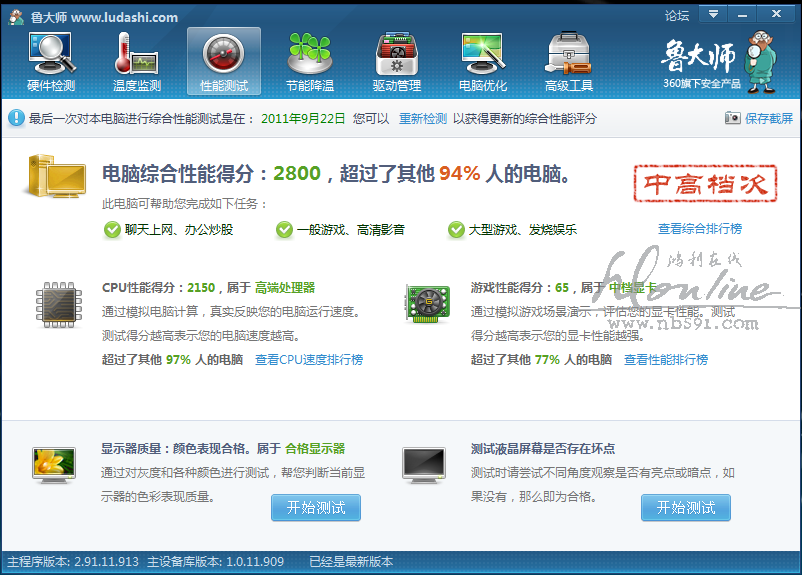This screenshot has height=575, width=802.
Task: Open the 温度监测 temperature monitor icon
Action: (x=137, y=61)
